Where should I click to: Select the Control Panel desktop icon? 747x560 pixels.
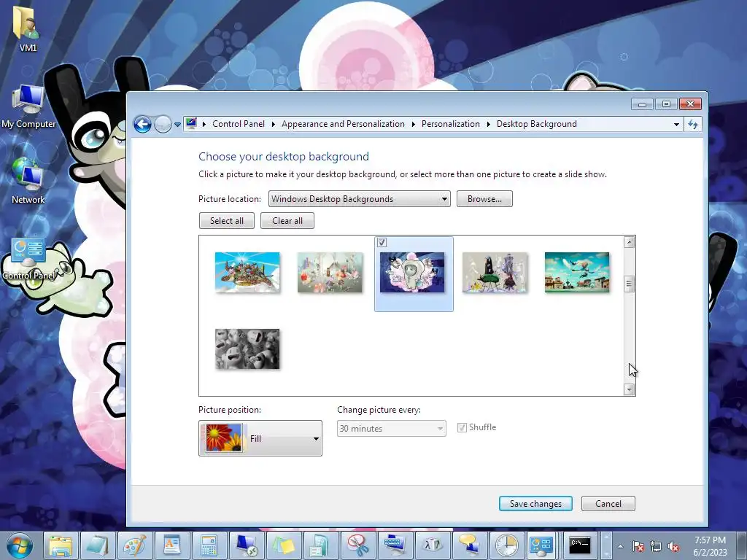pos(28,260)
